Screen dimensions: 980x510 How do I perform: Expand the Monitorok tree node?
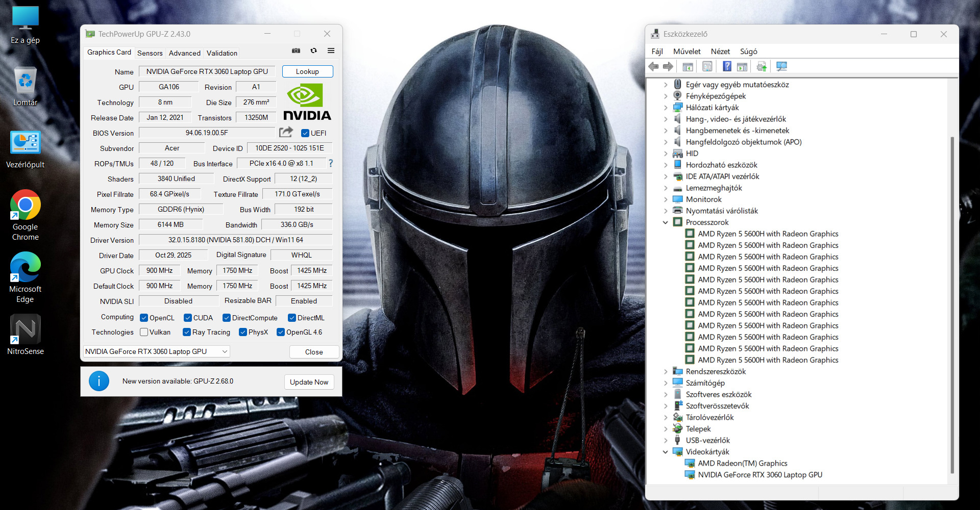coord(665,199)
